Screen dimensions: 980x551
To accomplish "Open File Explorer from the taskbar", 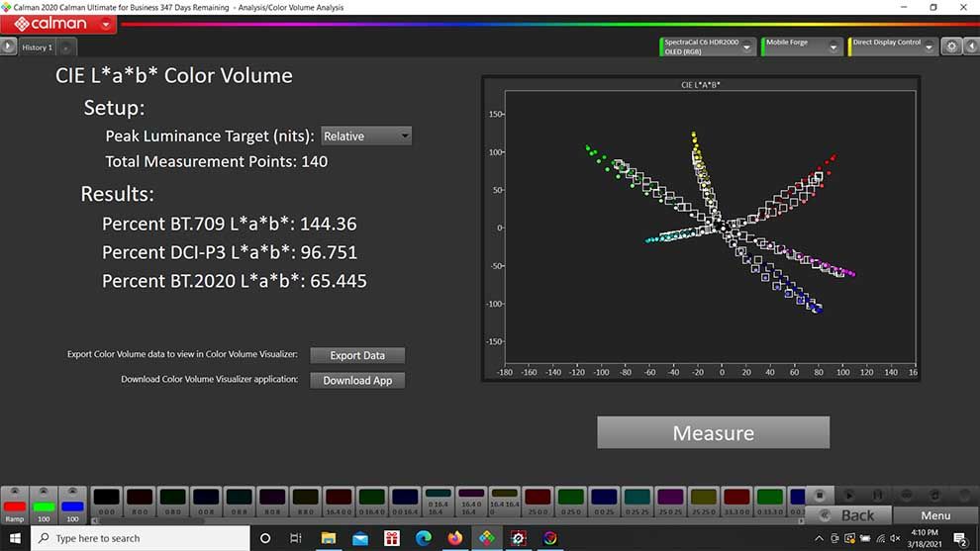I will (328, 538).
